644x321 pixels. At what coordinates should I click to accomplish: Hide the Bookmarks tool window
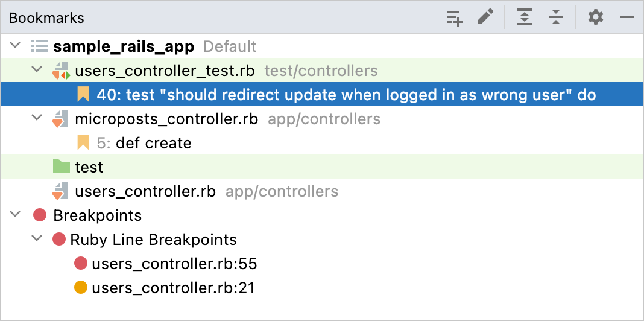(627, 17)
